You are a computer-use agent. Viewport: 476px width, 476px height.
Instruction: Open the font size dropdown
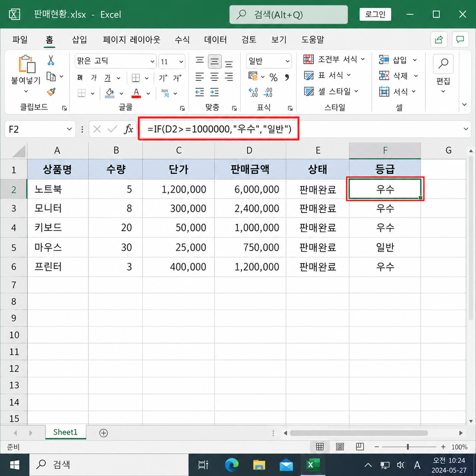pyautogui.click(x=181, y=62)
